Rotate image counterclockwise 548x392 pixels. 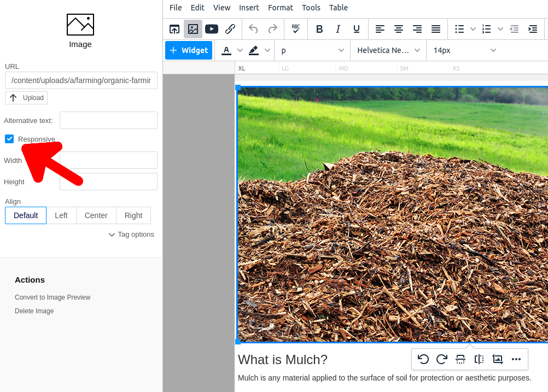[423, 359]
